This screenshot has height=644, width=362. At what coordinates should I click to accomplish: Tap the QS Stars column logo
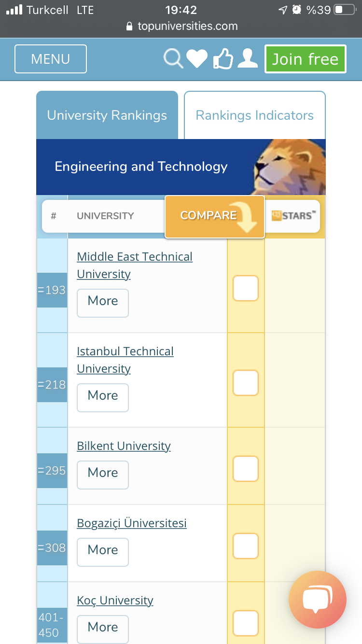click(293, 216)
